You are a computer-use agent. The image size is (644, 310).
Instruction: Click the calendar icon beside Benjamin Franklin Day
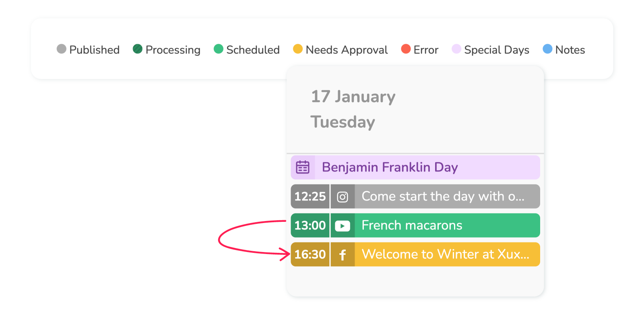coord(303,167)
